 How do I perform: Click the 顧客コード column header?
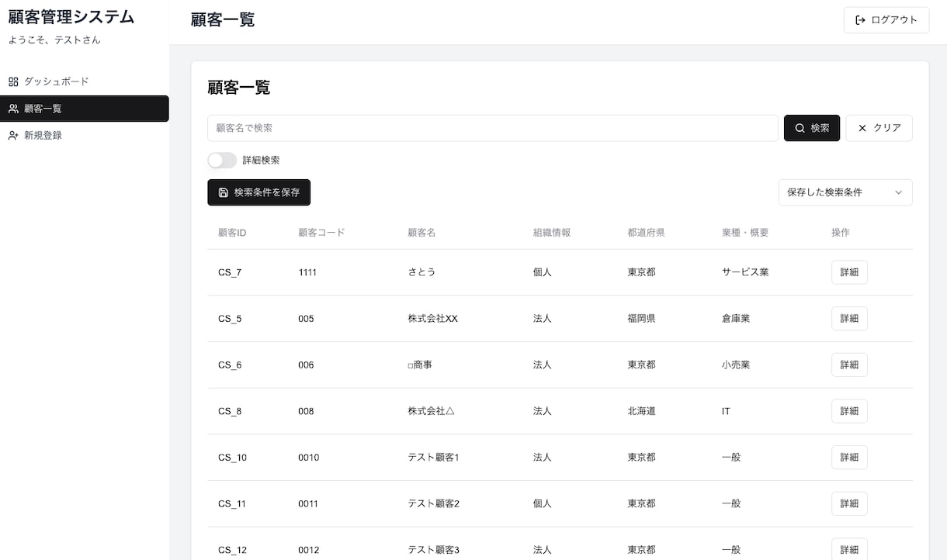point(321,233)
